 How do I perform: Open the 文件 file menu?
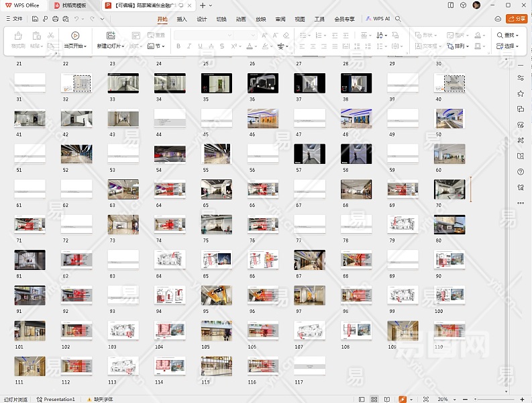coord(14,19)
